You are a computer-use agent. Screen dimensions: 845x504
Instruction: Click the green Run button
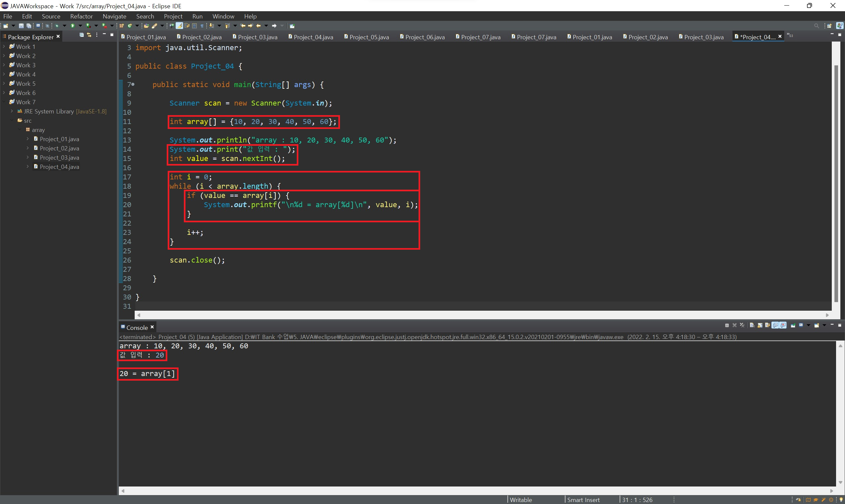pyautogui.click(x=73, y=26)
